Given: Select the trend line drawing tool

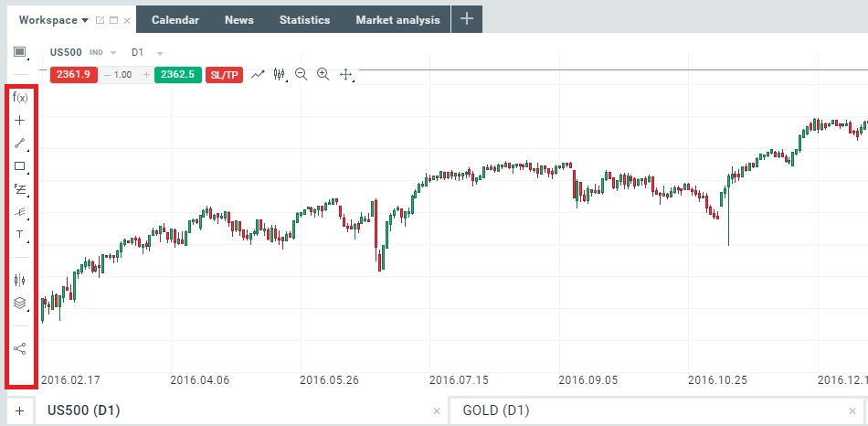Looking at the screenshot, I should coord(19,144).
